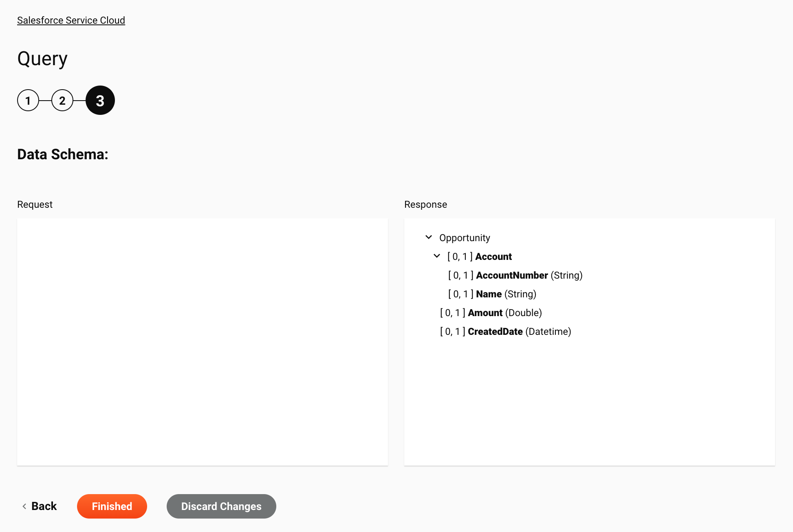Select AccountNumber String field item
Image resolution: width=793 pixels, height=532 pixels.
coord(515,275)
